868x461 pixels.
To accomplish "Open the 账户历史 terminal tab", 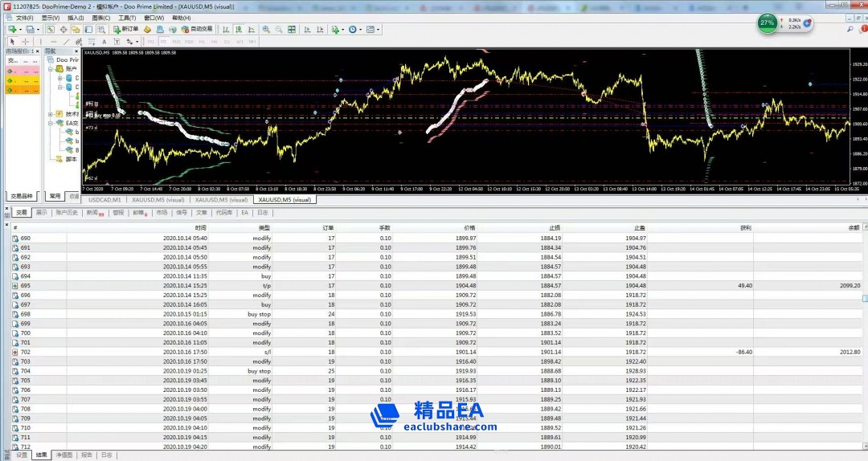I will (67, 213).
